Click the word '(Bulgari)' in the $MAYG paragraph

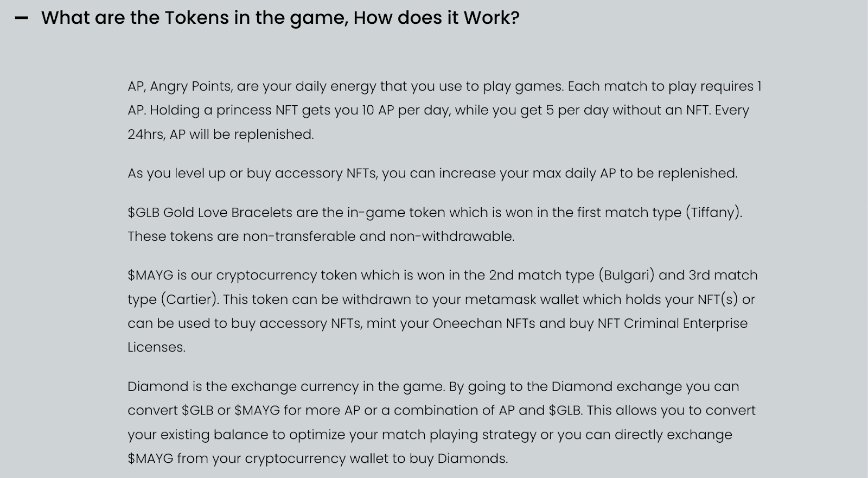point(627,276)
